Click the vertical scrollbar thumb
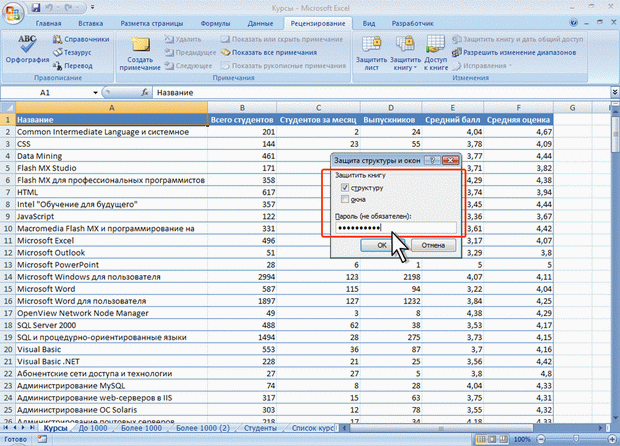This screenshot has height=446, width=620. tap(615, 133)
